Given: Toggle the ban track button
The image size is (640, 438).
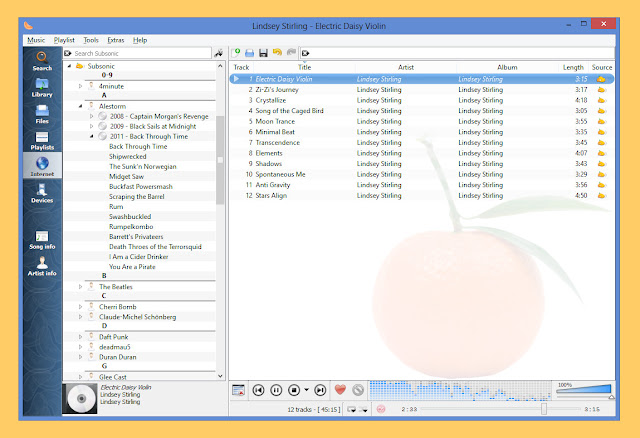Looking at the screenshot, I should click(x=358, y=390).
